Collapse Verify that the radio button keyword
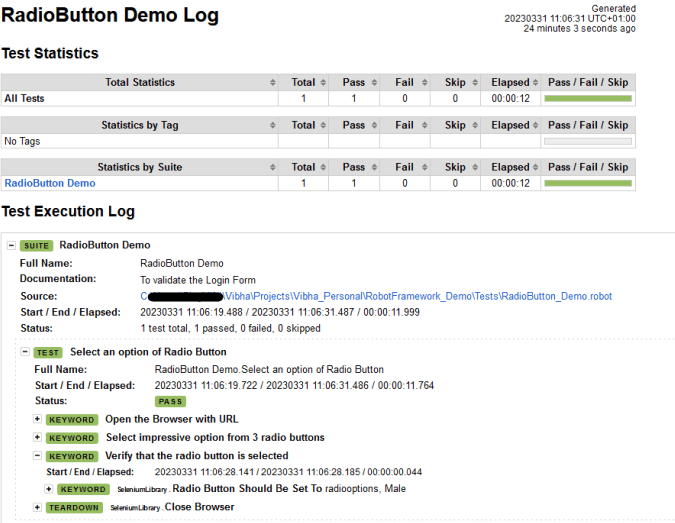Image resolution: width=675 pixels, height=523 pixels. (x=38, y=455)
